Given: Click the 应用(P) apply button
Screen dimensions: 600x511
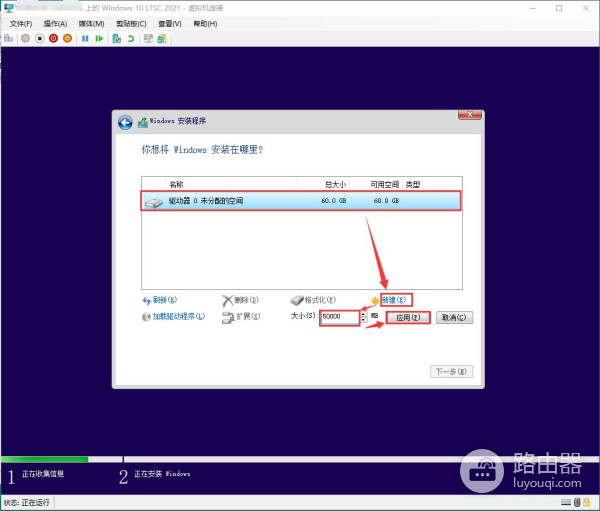Looking at the screenshot, I should 408,317.
